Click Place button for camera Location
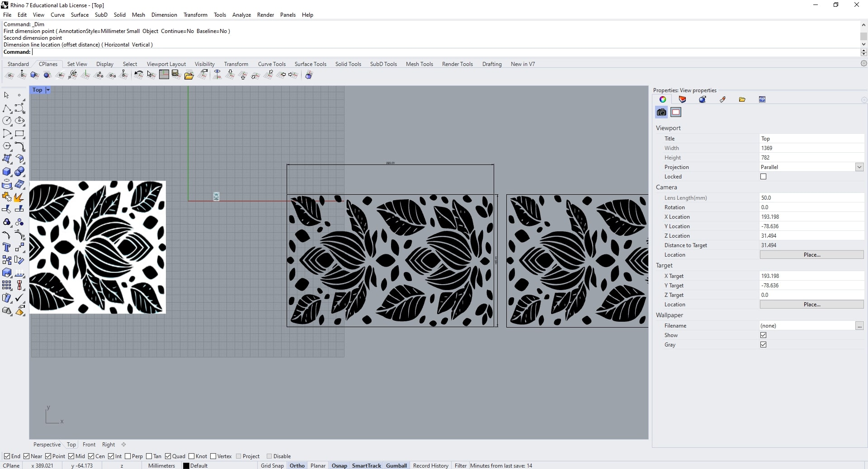 [x=811, y=255]
